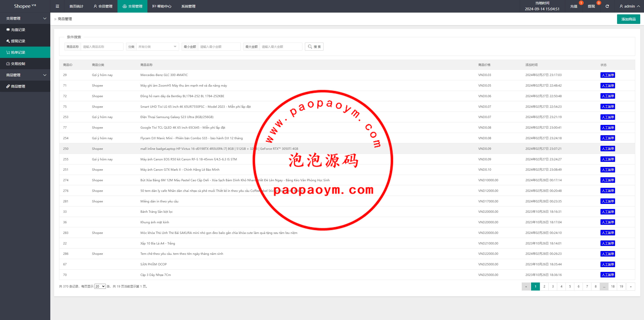Open the 首页统计 tab
644x320 pixels.
coord(76,6)
